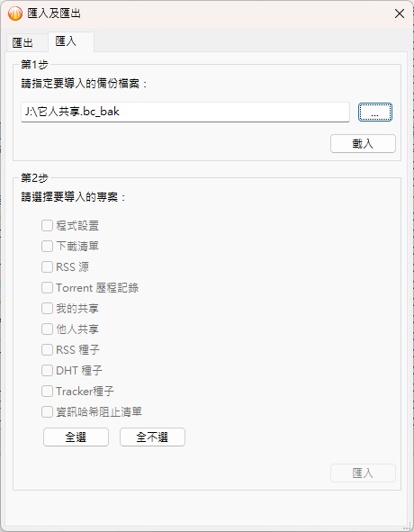Toggle the 資訊哈希阻止清單 checkbox

[47, 412]
